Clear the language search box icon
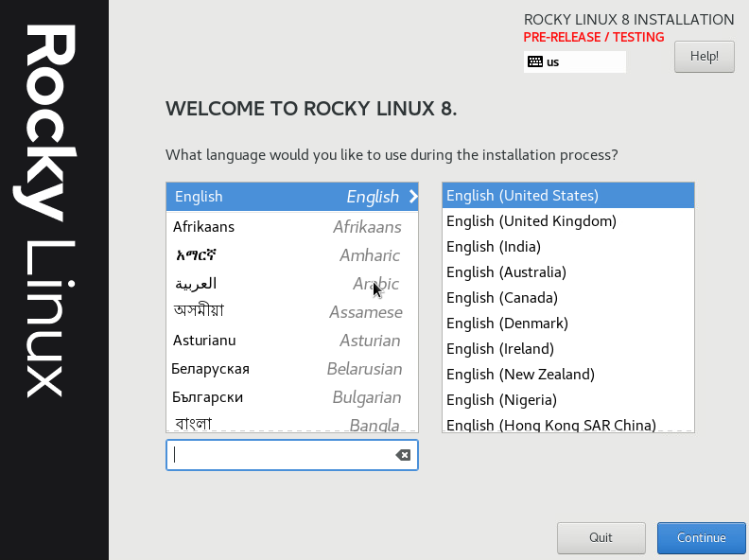Screen dimensions: 749x560 coord(403,455)
